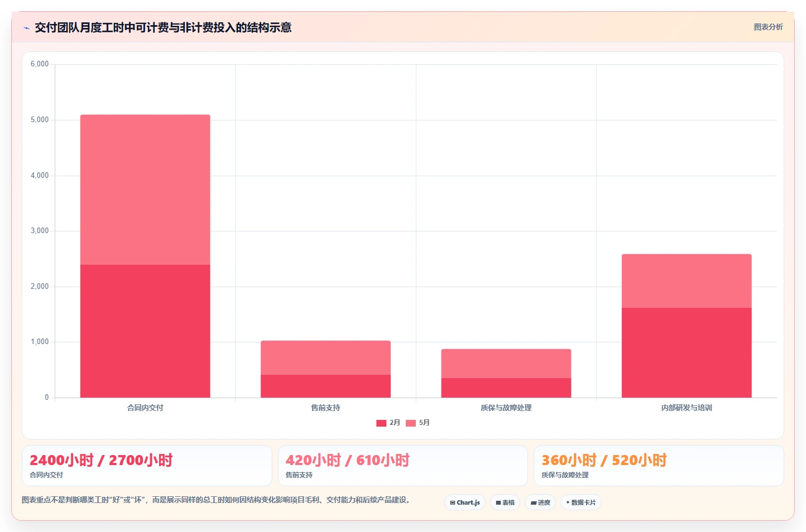Click the 表格 tag chip

tap(505, 502)
